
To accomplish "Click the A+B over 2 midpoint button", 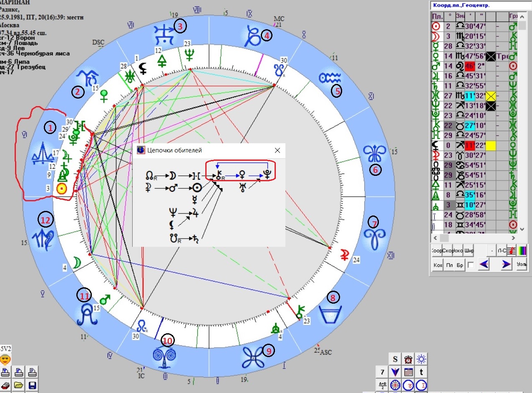I will [382, 385].
